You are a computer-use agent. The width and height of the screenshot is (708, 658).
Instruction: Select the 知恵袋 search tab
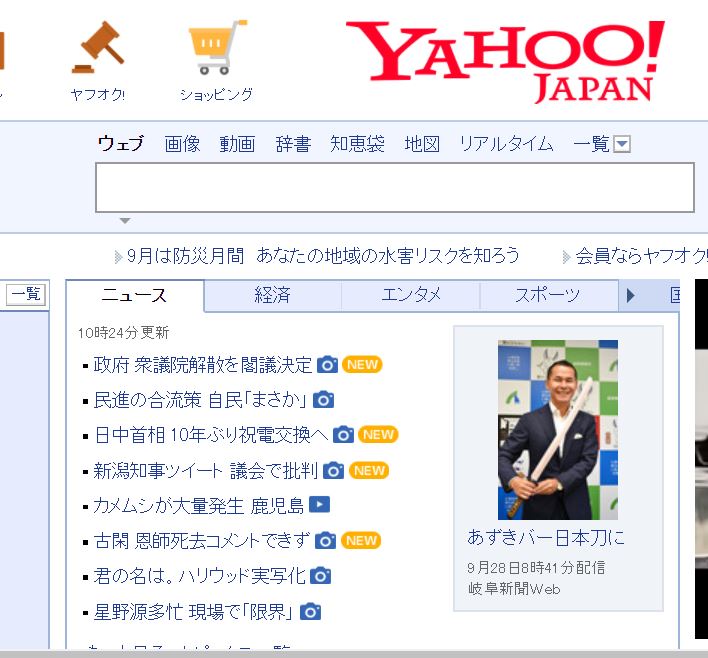pos(357,144)
